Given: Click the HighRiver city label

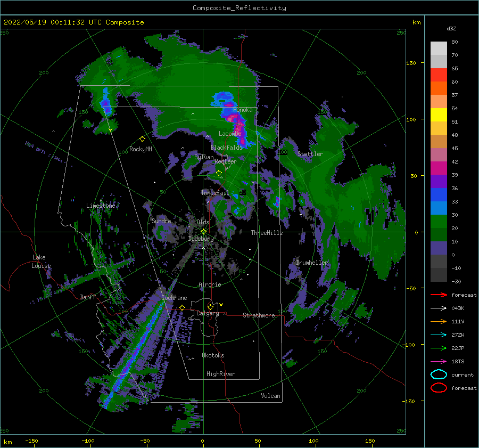Looking at the screenshot, I should click(221, 374).
